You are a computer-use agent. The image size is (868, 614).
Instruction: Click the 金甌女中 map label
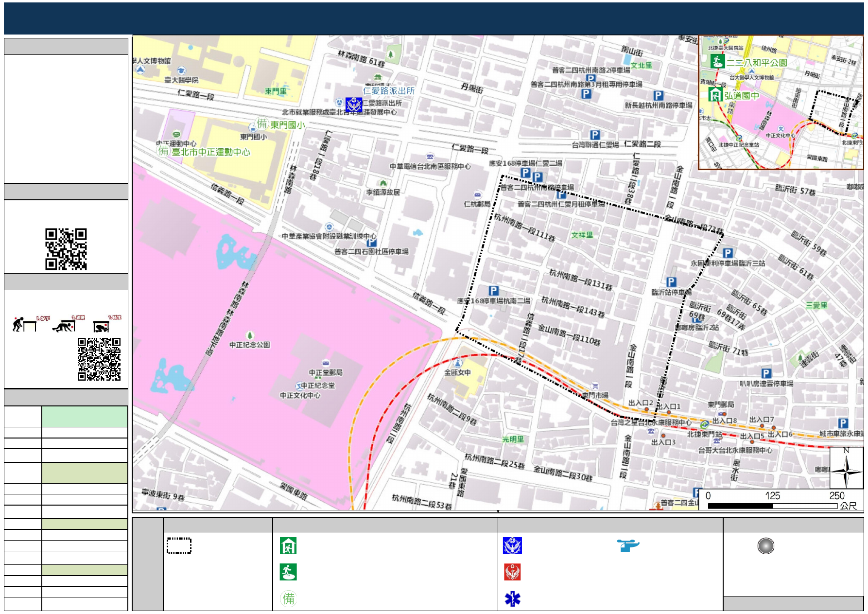(457, 372)
